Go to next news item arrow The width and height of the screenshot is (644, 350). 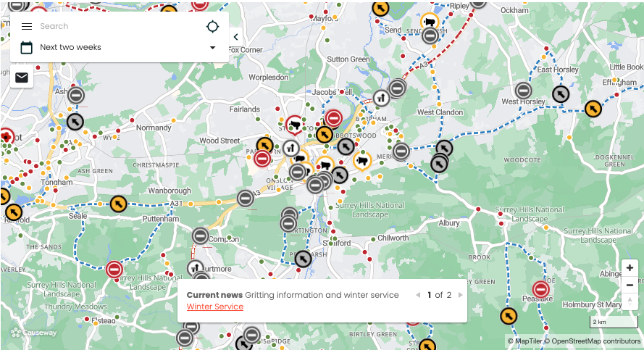461,295
